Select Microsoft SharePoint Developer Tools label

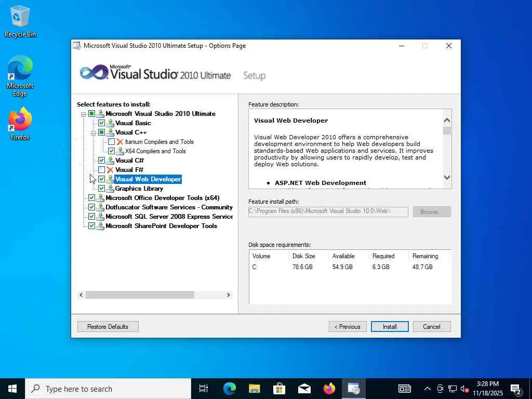(161, 226)
